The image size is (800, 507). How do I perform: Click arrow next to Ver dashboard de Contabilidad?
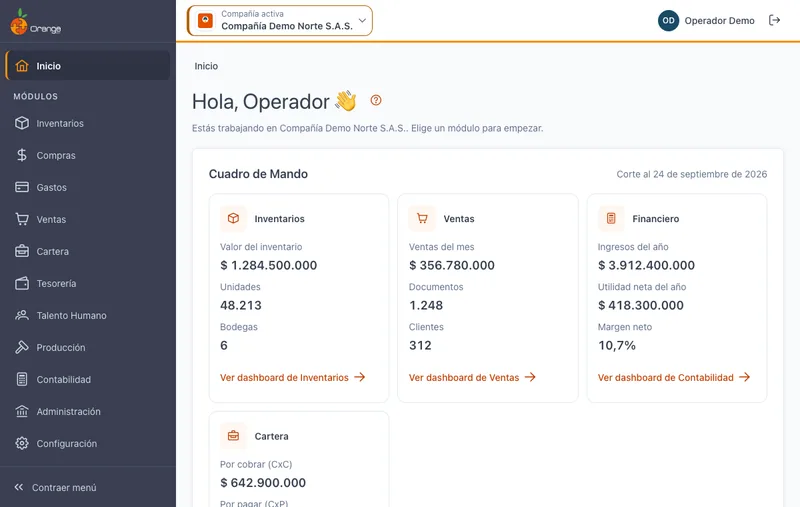click(744, 377)
